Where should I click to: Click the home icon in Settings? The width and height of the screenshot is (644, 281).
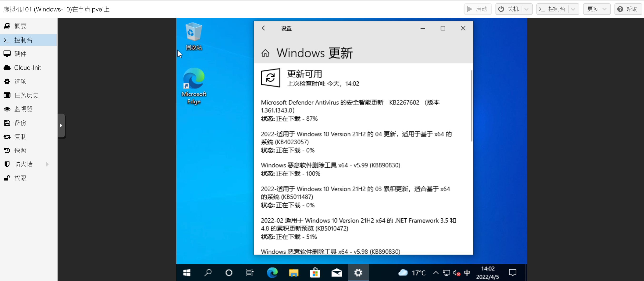[x=265, y=53]
